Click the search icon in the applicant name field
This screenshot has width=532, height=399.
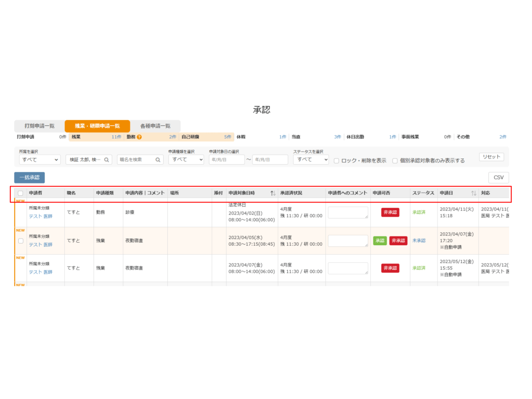tap(107, 160)
